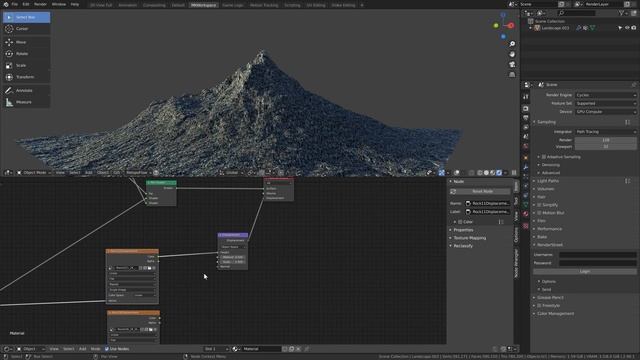Click the Username input field
This screenshot has height=360, width=640.
pyautogui.click(x=598, y=255)
